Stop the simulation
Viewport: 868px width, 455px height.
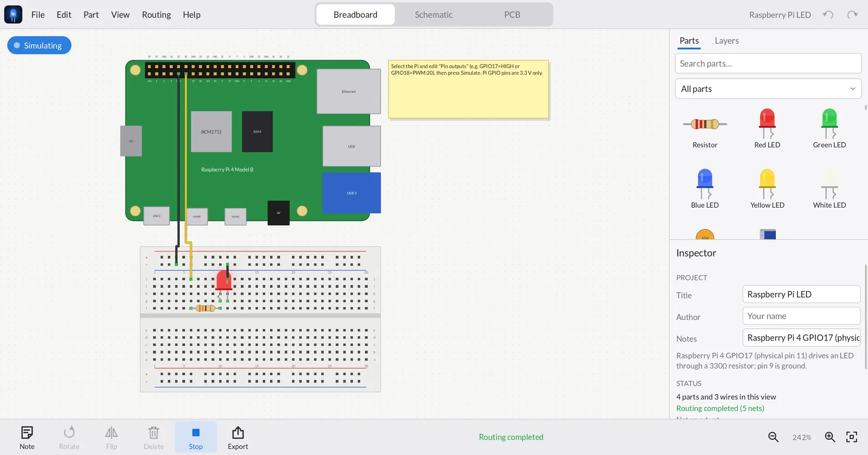(x=196, y=438)
